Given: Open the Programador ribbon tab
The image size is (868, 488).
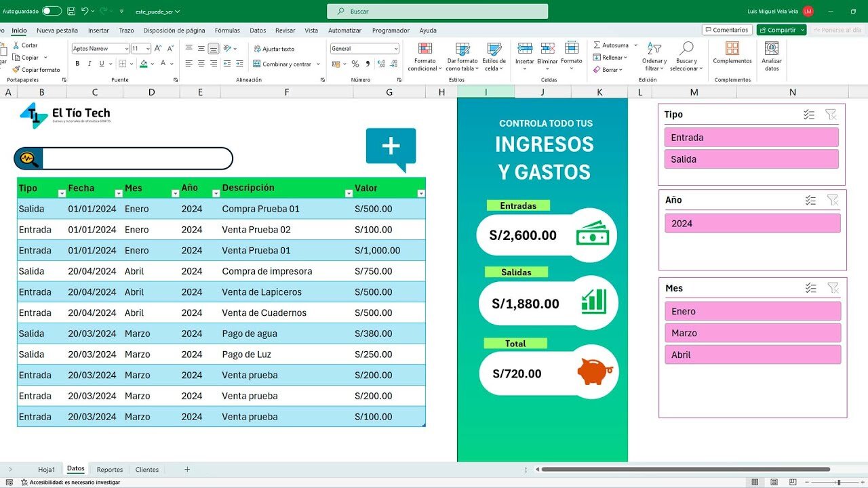Looking at the screenshot, I should tap(391, 30).
